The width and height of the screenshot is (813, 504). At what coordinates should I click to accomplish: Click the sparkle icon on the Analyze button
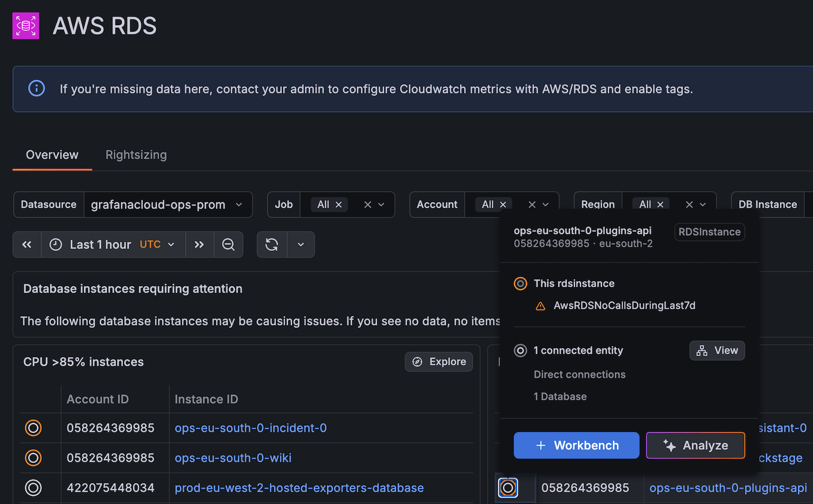click(x=668, y=445)
